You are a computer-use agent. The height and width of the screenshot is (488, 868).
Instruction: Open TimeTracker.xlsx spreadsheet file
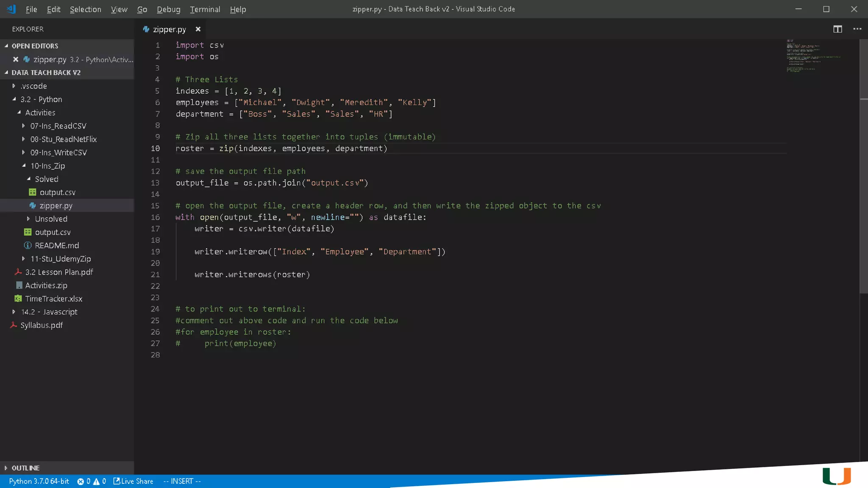(53, 299)
